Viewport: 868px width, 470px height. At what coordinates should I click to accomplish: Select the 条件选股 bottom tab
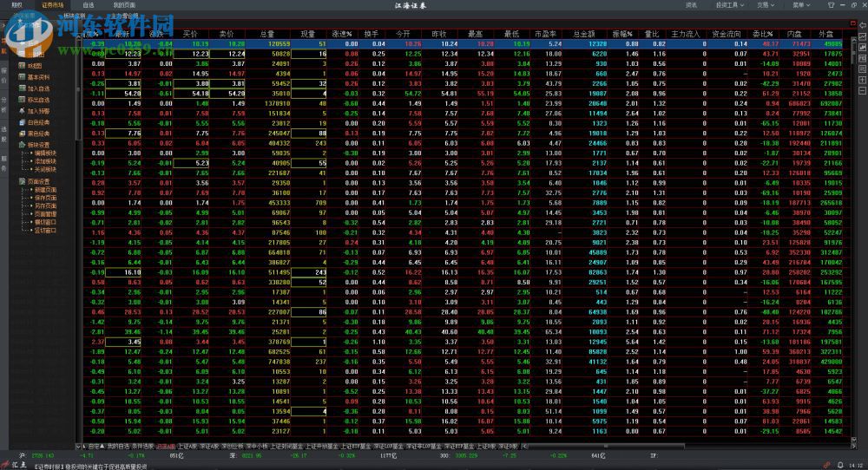pos(142,447)
